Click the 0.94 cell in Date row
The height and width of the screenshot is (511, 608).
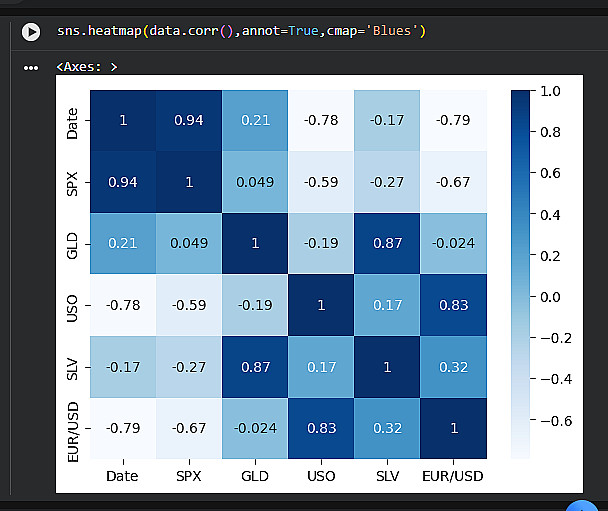[189, 121]
